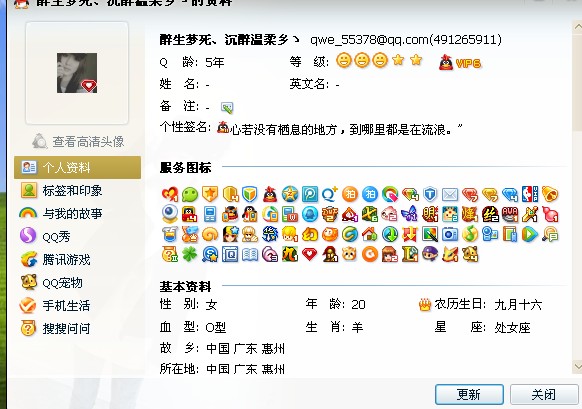The image size is (582, 409).
Task: Open the 标签和印象 tab
Action: click(x=77, y=190)
